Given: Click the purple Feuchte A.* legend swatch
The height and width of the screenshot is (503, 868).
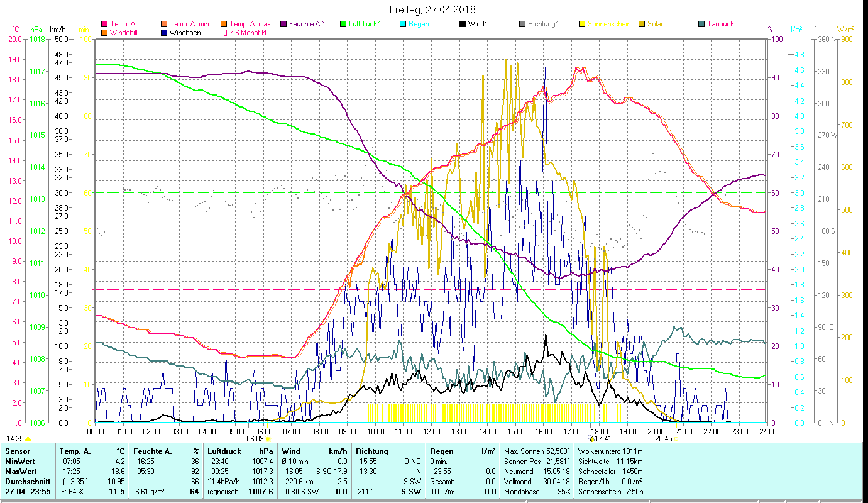Looking at the screenshot, I should 283,24.
